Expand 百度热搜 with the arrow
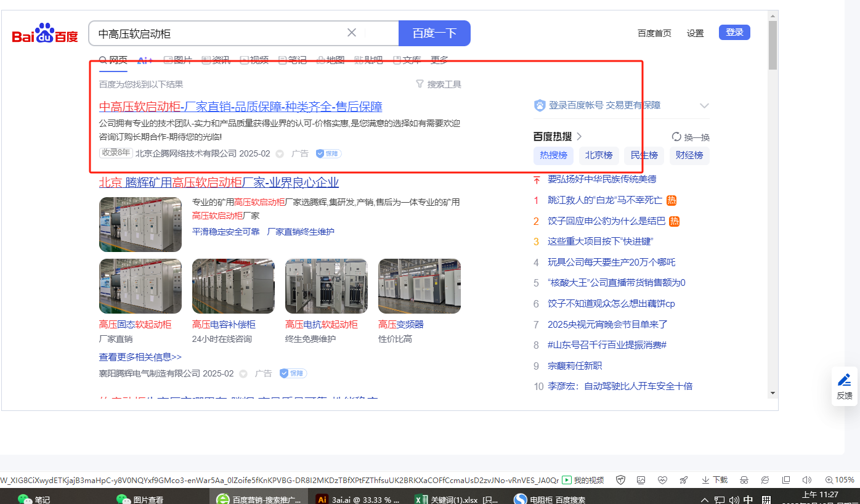The height and width of the screenshot is (504, 860). (x=579, y=136)
